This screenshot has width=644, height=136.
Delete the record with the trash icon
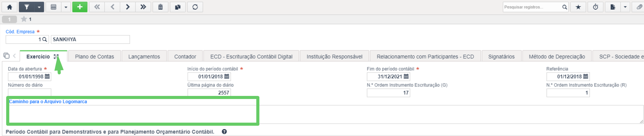[x=160, y=7]
